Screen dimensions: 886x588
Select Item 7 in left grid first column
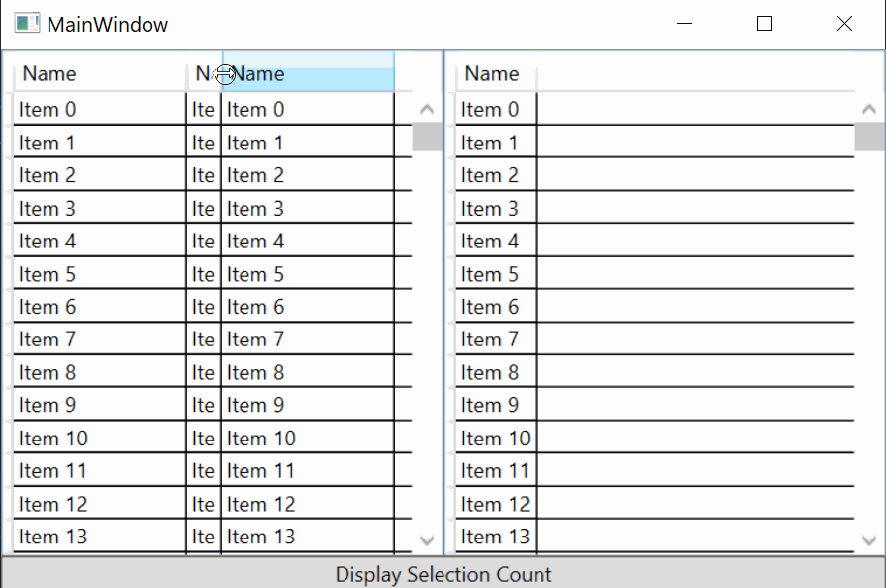tap(100, 339)
